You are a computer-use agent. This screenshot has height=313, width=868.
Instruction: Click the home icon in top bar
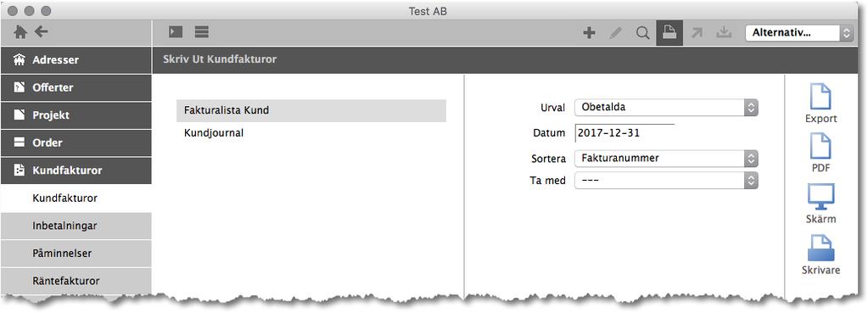pyautogui.click(x=20, y=32)
